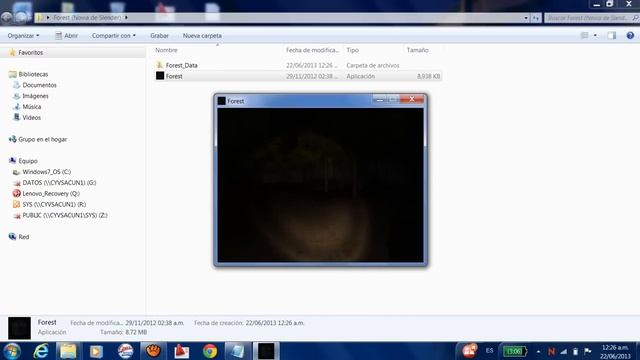640x360 pixels.
Task: Select Red in the navigation pane
Action: click(24, 237)
